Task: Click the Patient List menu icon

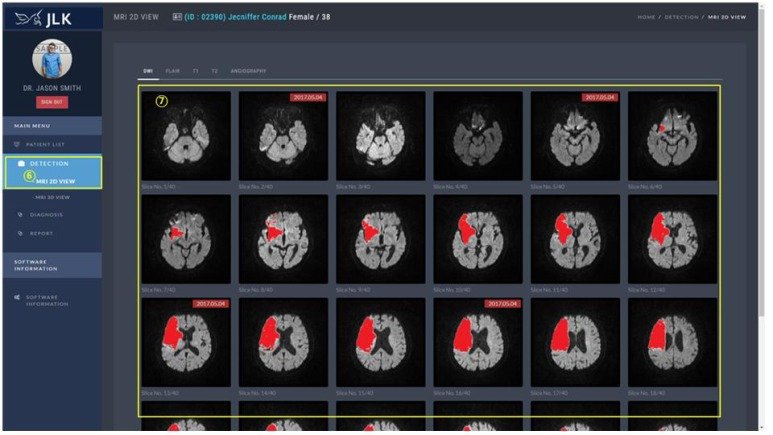Action: (17, 145)
